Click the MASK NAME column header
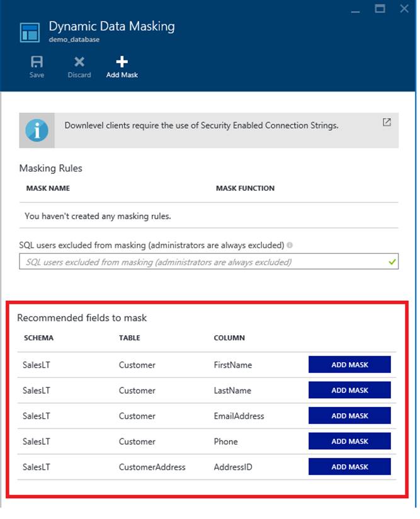The image size is (420, 519). (48, 188)
